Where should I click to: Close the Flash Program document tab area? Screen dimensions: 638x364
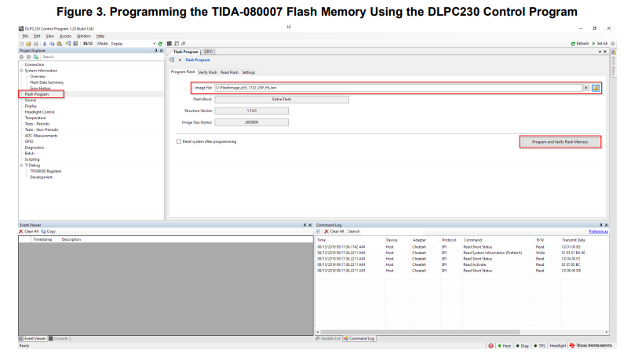[x=605, y=52]
